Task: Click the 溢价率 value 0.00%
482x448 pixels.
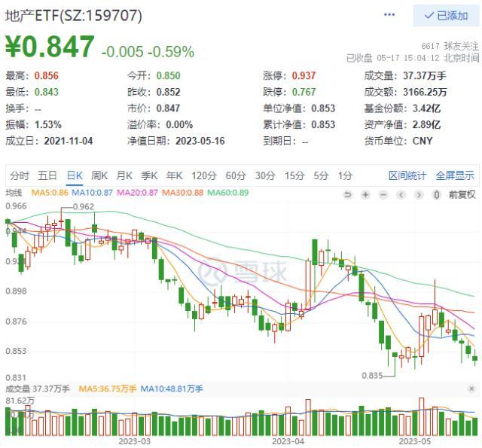Action: pyautogui.click(x=179, y=124)
